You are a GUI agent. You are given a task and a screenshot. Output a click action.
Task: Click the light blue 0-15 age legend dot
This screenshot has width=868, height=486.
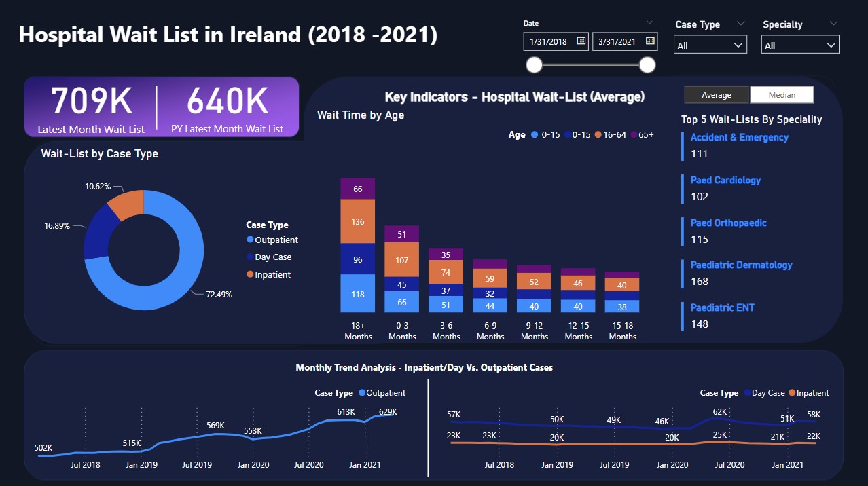[x=535, y=134]
